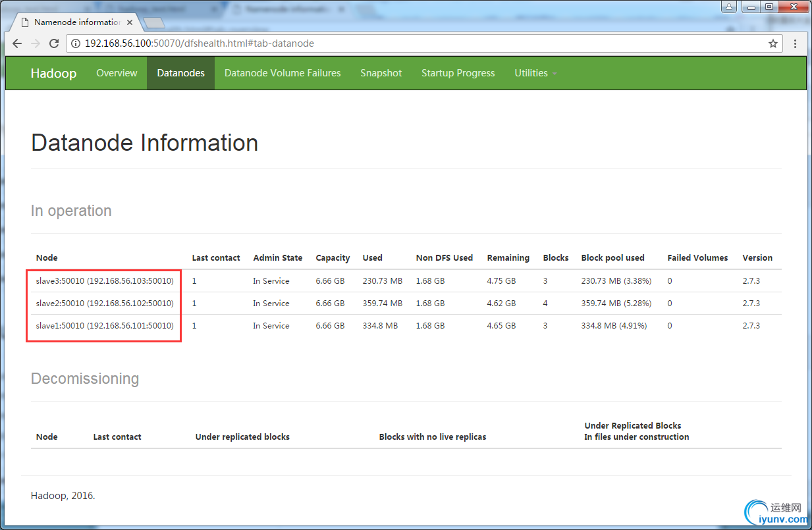Click the Admin State column header
Image resolution: width=812 pixels, height=530 pixels.
coord(278,258)
